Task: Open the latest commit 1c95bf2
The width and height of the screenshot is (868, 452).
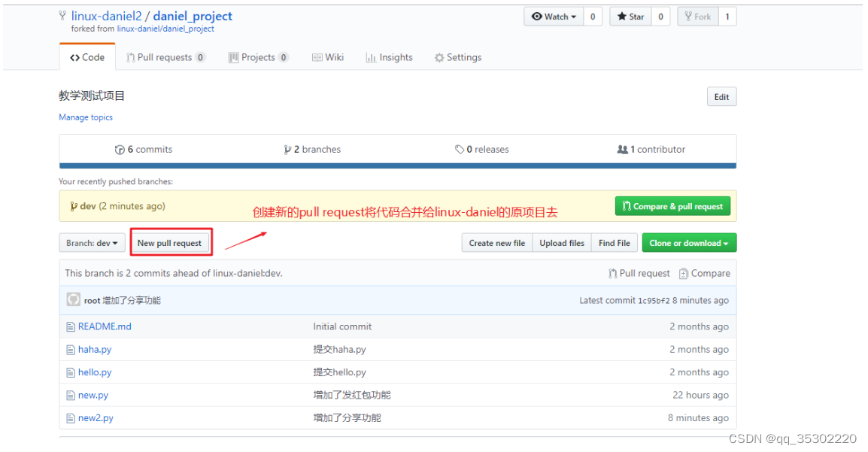Action: click(654, 300)
